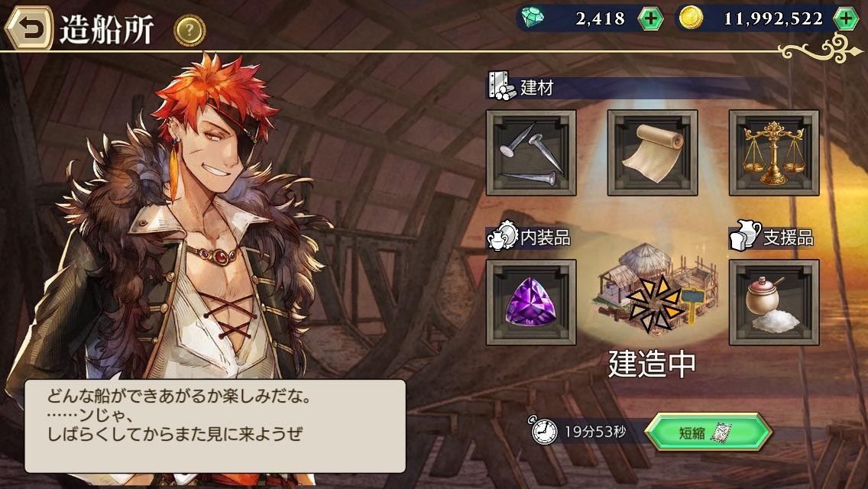The height and width of the screenshot is (489, 868).
Task: Select the salt pot support item slot
Action: click(x=774, y=303)
